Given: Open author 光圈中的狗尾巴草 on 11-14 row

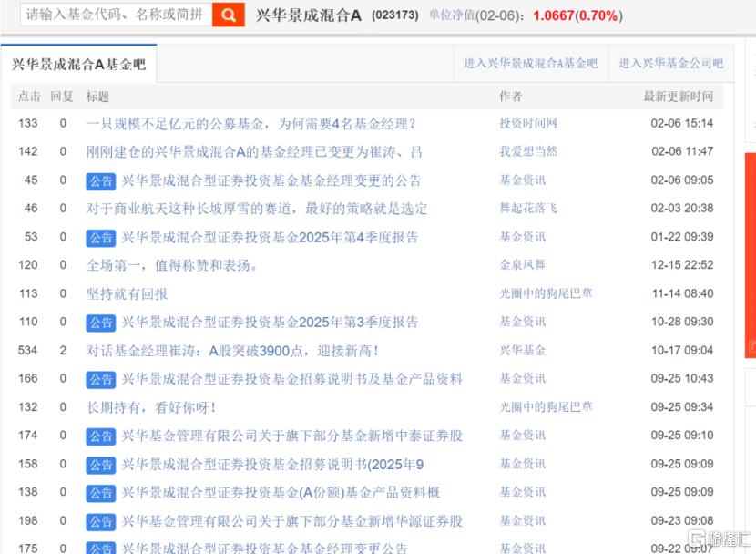Looking at the screenshot, I should 546,293.
